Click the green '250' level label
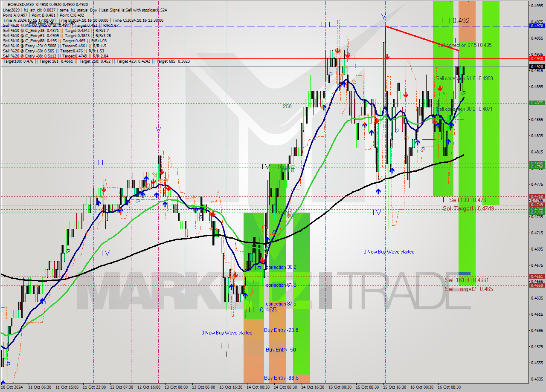Image resolution: width=546 pixels, height=392 pixels. click(x=287, y=107)
